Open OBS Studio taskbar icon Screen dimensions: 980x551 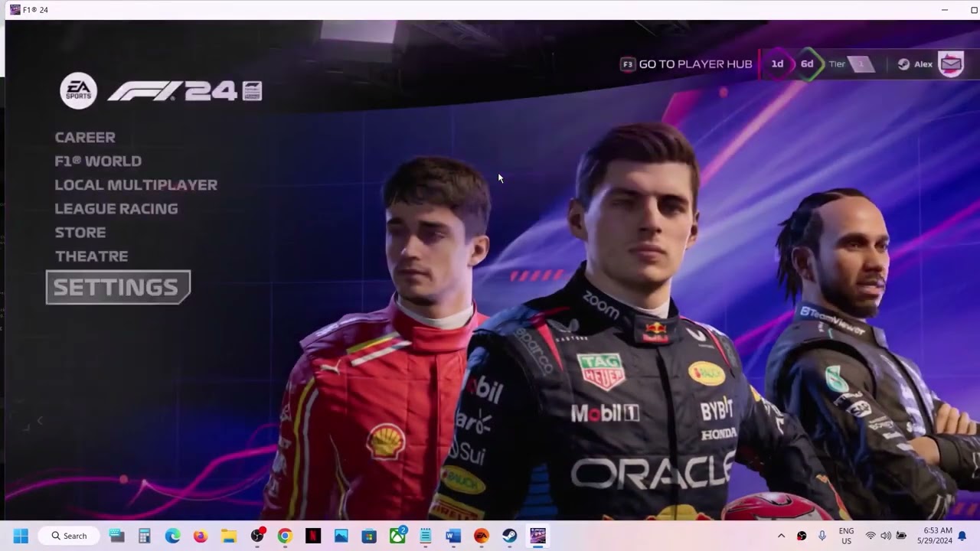tap(257, 536)
